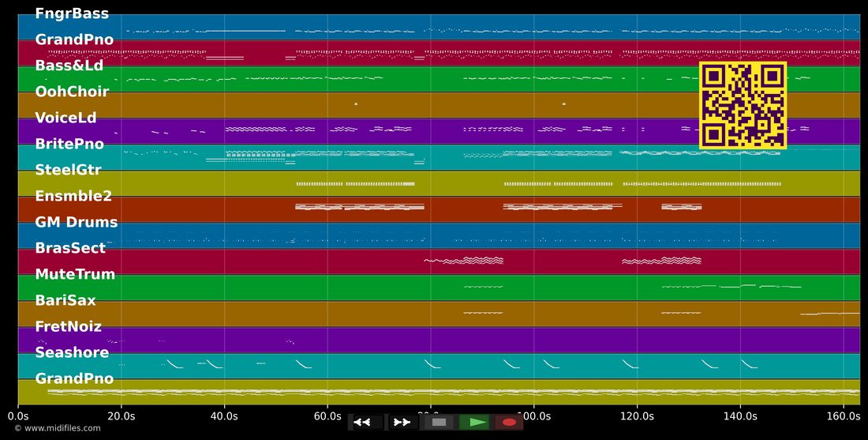Select the BrasSect track label
868x440 pixels.
[70, 248]
